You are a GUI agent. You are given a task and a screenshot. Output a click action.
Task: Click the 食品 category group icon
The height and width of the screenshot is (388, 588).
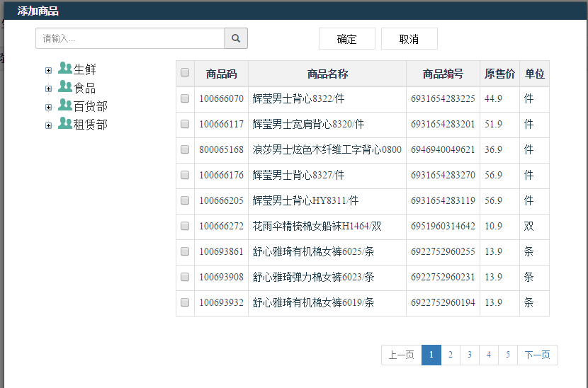[x=65, y=86]
